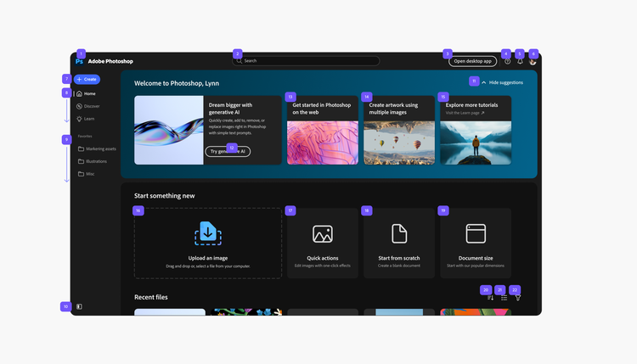Click the blue Create button
Image resolution: width=637 pixels, height=364 pixels.
[87, 80]
